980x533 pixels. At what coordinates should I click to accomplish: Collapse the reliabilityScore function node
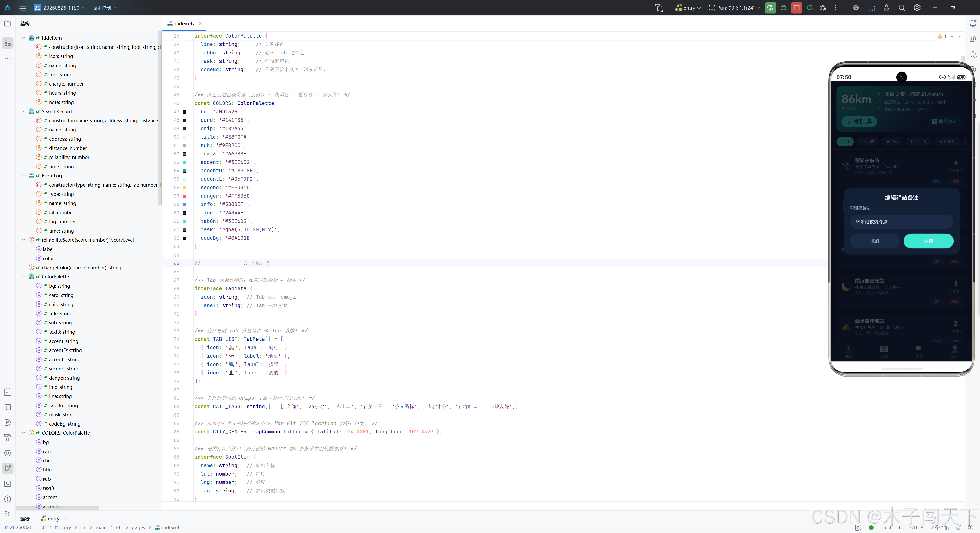tap(23, 240)
